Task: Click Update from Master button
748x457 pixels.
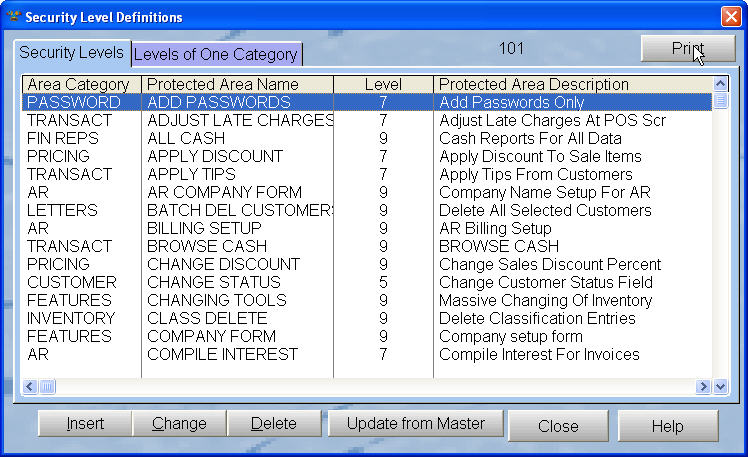Action: 415,423
